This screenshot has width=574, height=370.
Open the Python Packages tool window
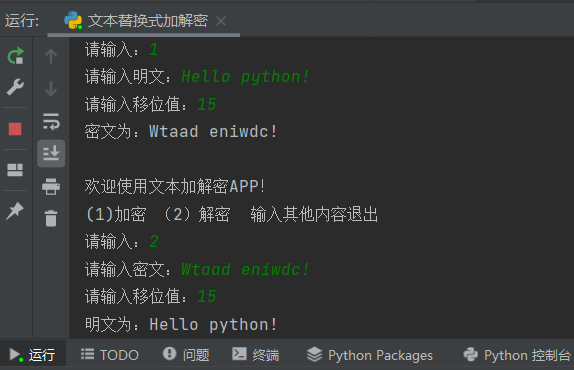[x=370, y=355]
